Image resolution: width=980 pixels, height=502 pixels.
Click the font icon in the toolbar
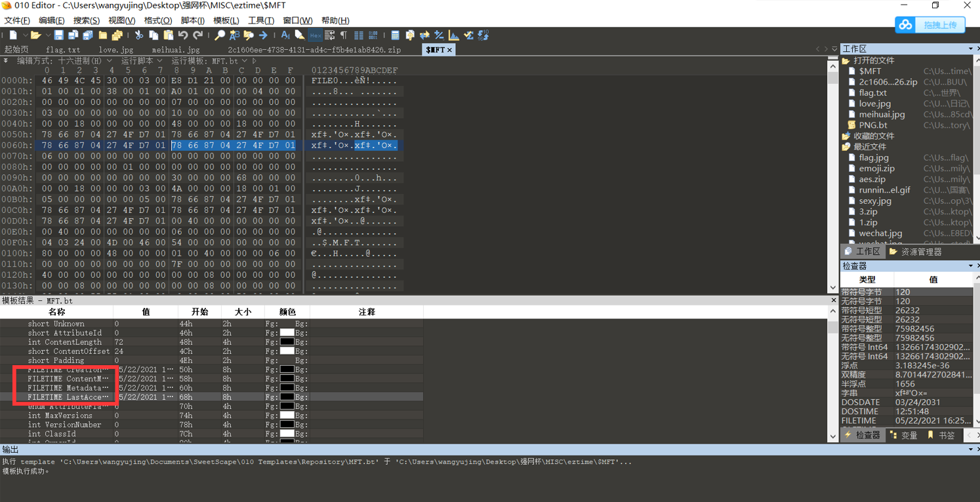coord(285,35)
